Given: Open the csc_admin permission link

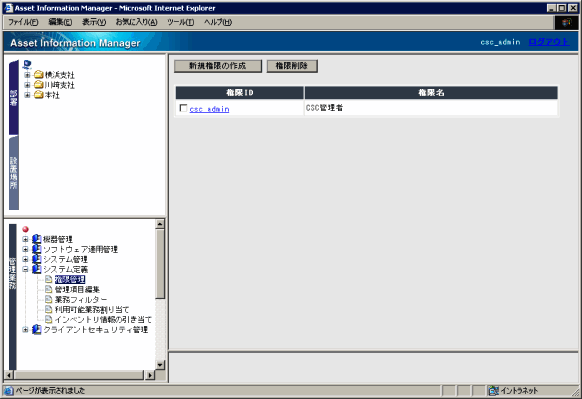Looking at the screenshot, I should pyautogui.click(x=209, y=109).
